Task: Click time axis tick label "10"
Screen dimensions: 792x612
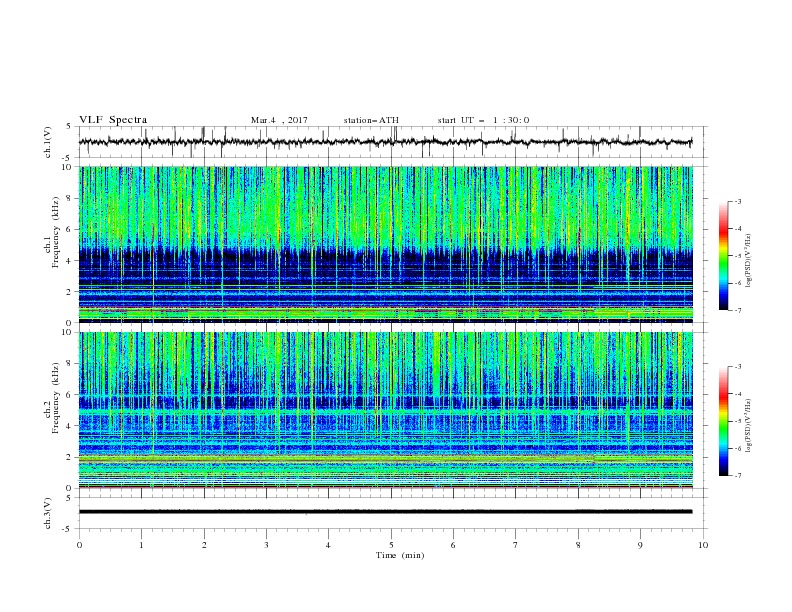Action: [703, 545]
